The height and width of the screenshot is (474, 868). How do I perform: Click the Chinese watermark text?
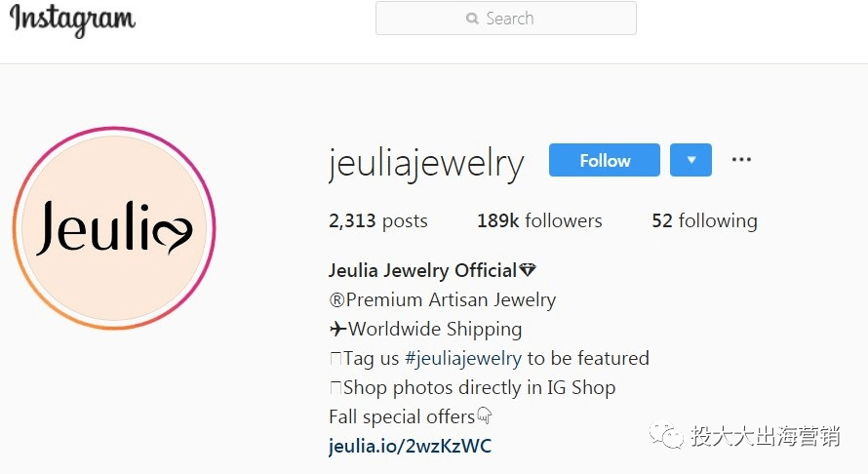[765, 436]
